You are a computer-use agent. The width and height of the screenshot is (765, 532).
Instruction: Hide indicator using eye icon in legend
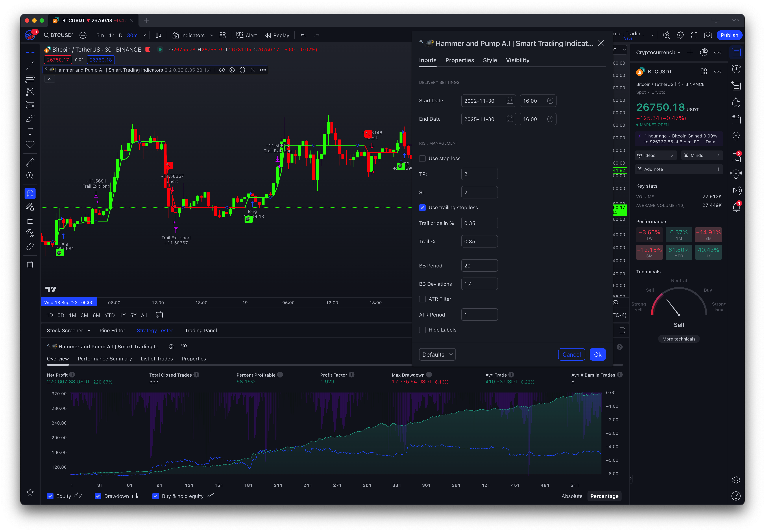pos(222,70)
